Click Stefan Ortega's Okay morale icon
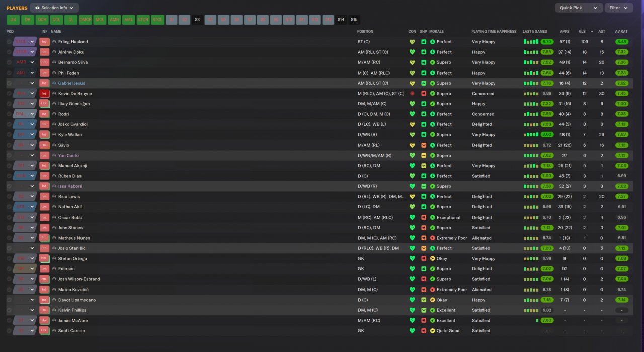Screen dimensions: 644x352 432,258
